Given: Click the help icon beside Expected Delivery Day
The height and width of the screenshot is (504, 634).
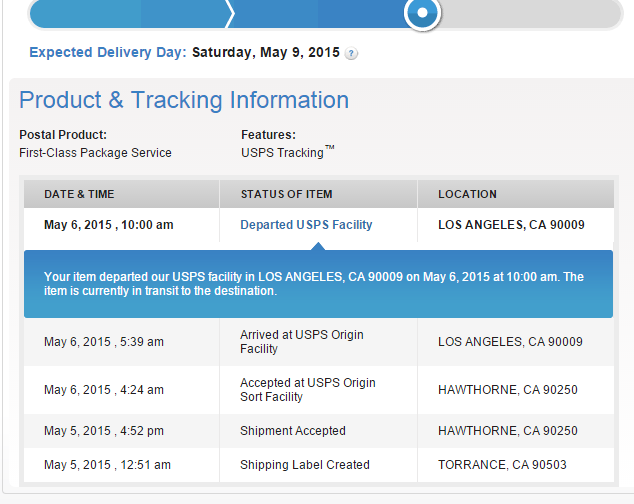Looking at the screenshot, I should click(352, 53).
